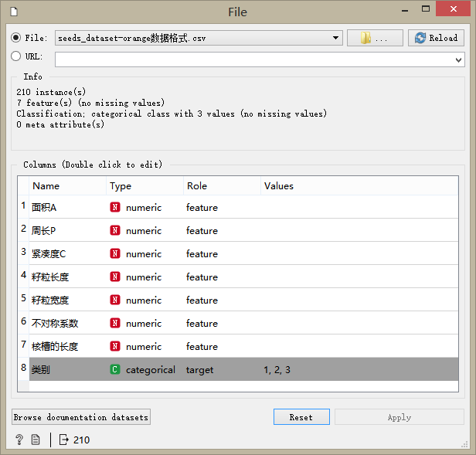Click the numeric type icon for 面积A
Viewport: 476px width, 455px height.
(x=115, y=207)
